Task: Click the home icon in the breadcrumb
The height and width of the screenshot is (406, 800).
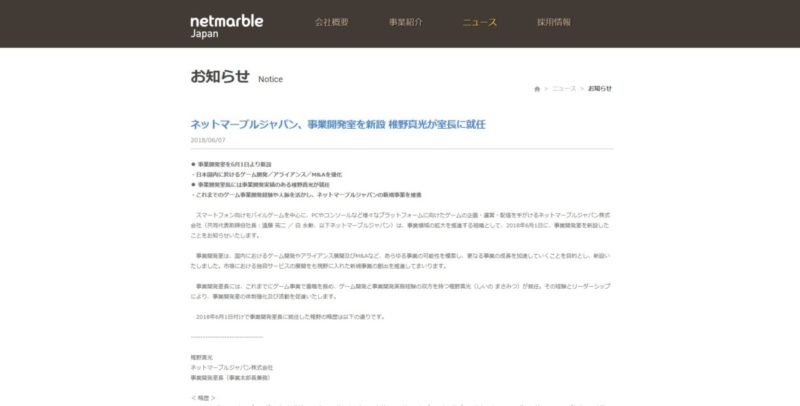Action: pos(537,89)
